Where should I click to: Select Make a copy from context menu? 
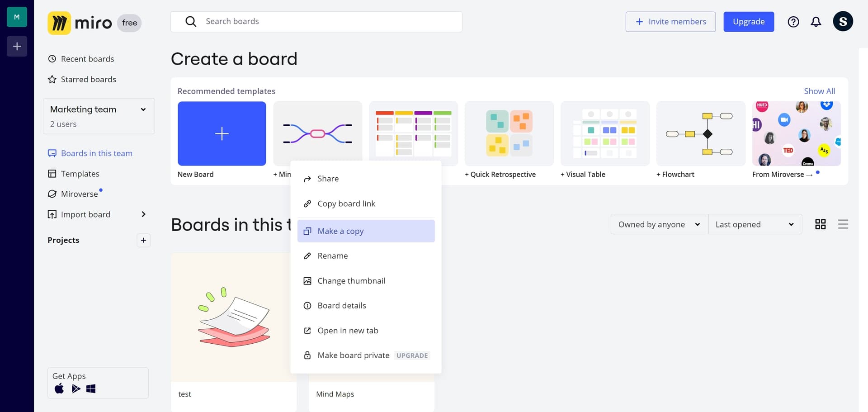click(366, 231)
